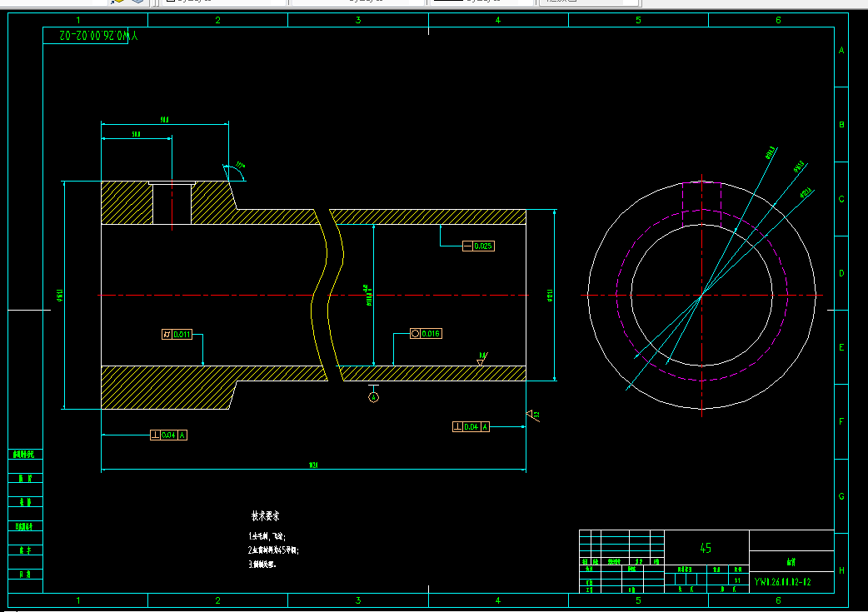Click zone letter D on the right border
868x612 pixels.
841,273
